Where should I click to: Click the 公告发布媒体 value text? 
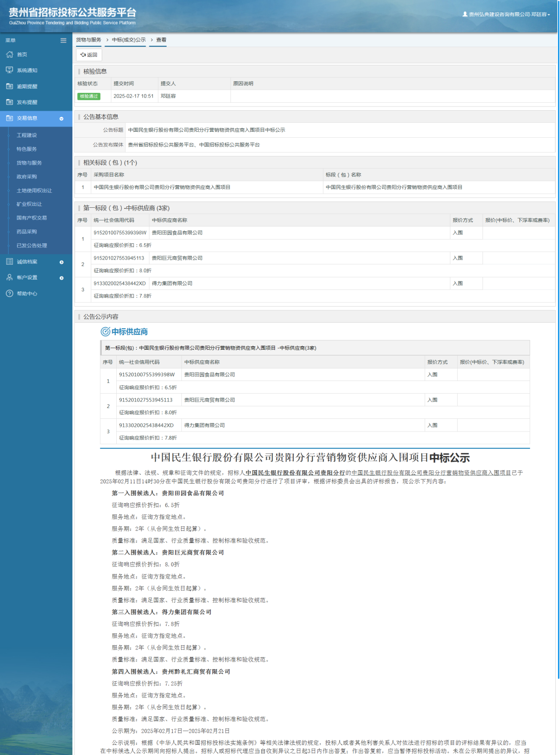pos(194,145)
